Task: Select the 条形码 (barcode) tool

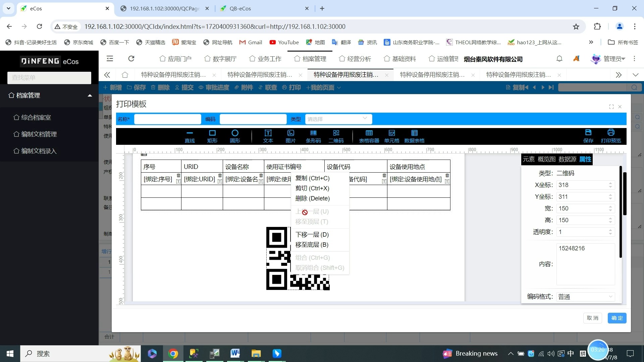Action: click(x=313, y=136)
